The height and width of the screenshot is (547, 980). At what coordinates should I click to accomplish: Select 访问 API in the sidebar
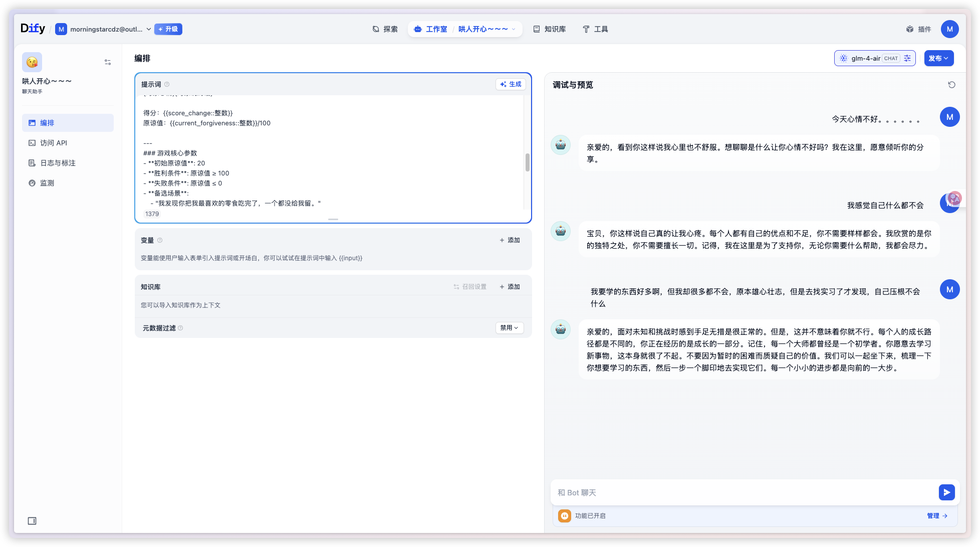pyautogui.click(x=54, y=143)
